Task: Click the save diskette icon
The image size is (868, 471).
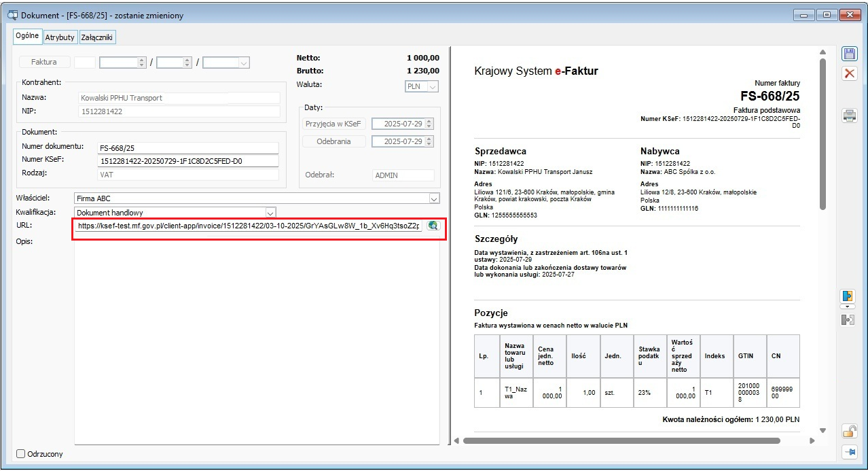Action: (849, 54)
